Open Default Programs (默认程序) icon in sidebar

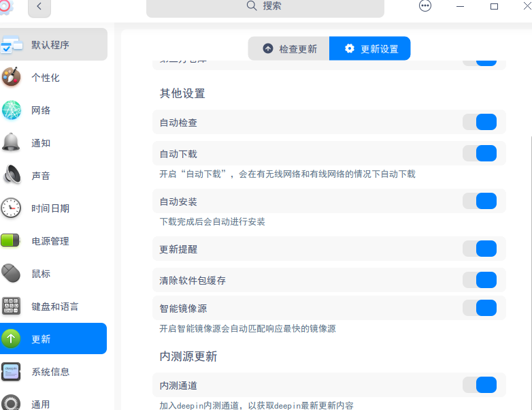11,44
